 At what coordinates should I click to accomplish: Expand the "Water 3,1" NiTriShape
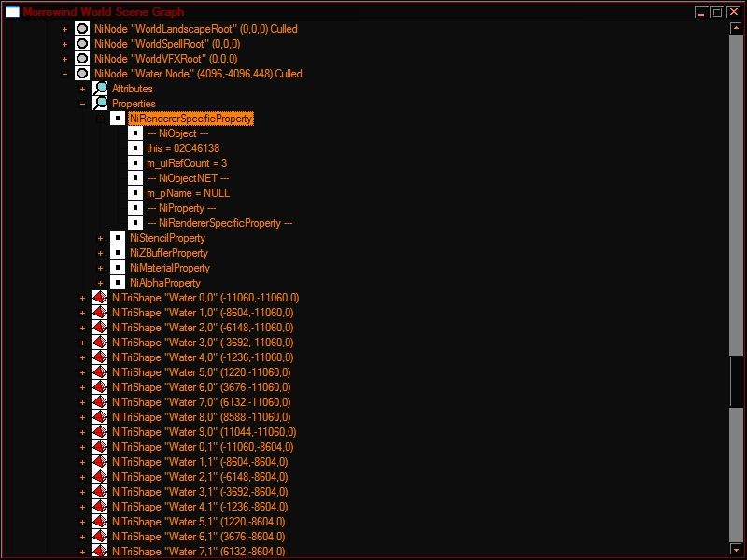tap(82, 492)
